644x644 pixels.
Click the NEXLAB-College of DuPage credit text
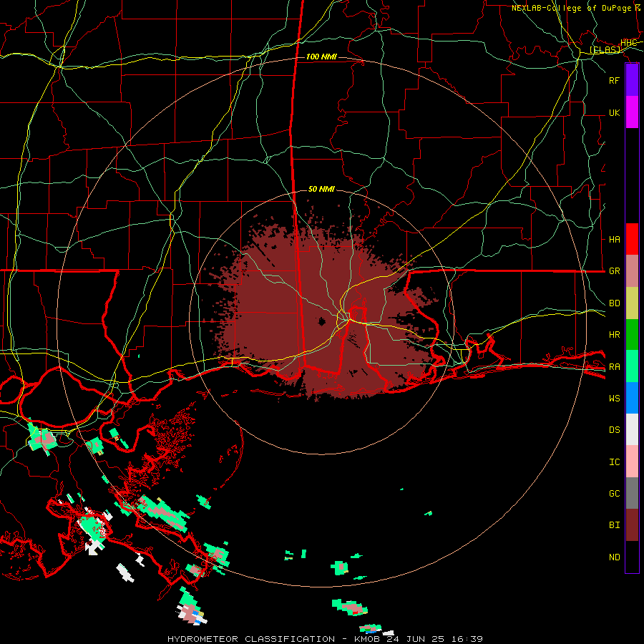tap(572, 8)
